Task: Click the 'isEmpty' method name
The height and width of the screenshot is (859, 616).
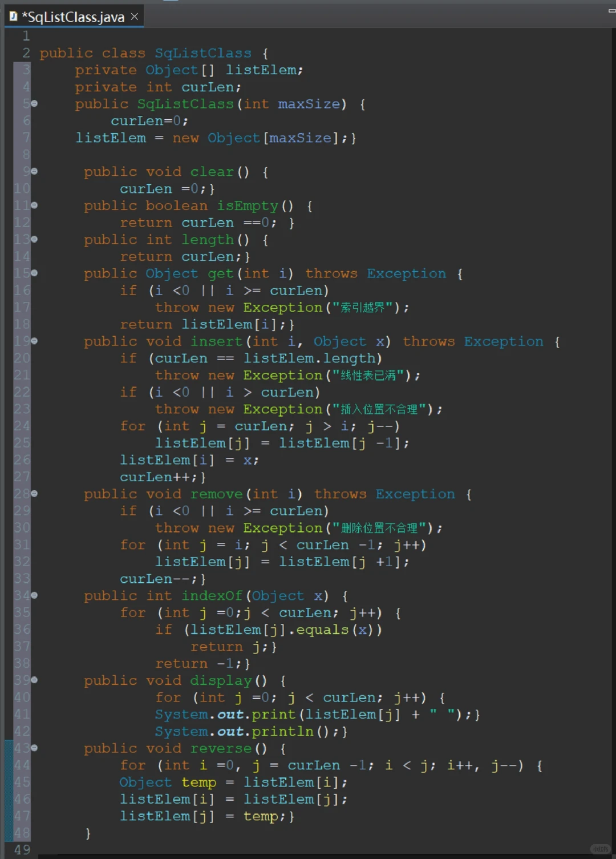Action: click(x=248, y=205)
